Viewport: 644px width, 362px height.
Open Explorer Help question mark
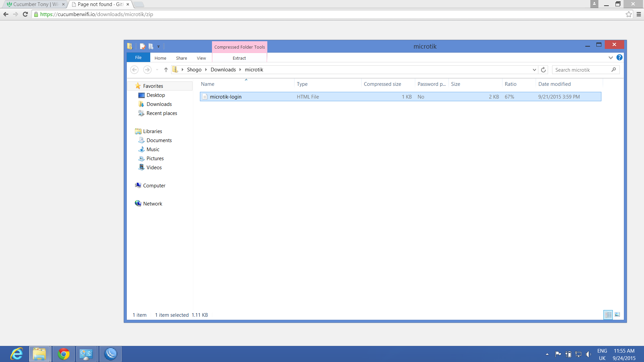tap(620, 57)
